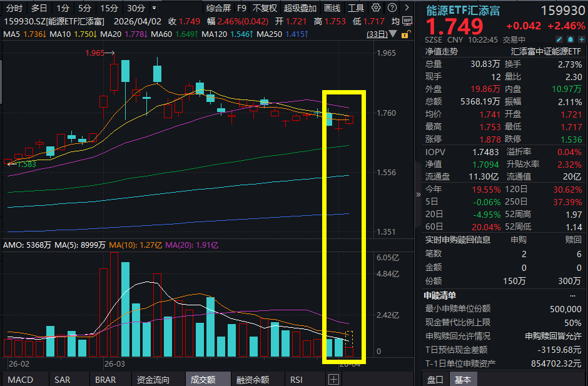
Task: Open the 综合屏 comprehensive screen view
Action: (217, 8)
